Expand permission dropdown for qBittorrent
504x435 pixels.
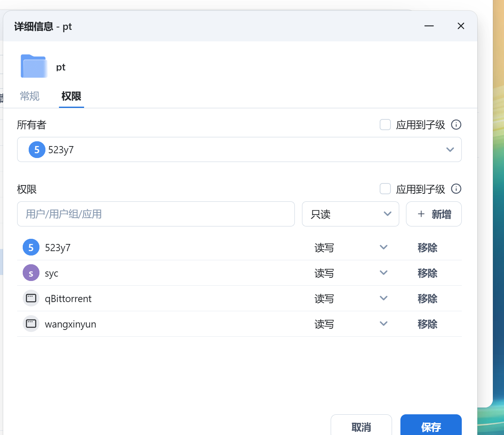coord(383,298)
